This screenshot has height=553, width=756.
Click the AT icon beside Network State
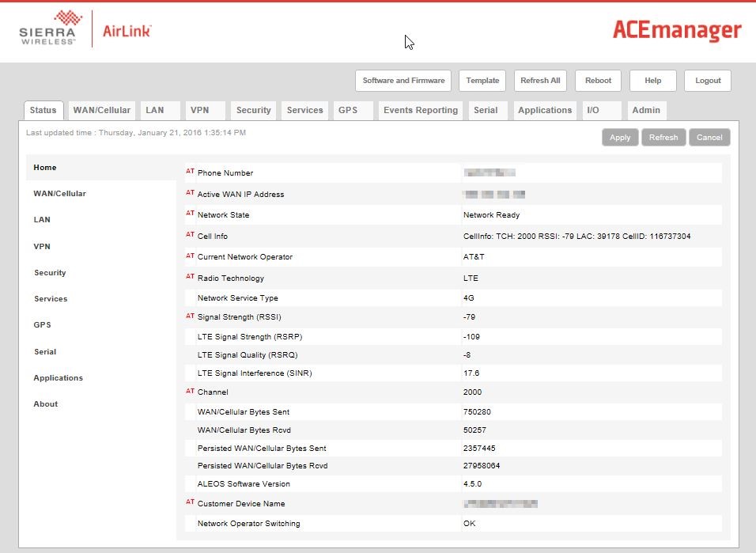[190, 214]
